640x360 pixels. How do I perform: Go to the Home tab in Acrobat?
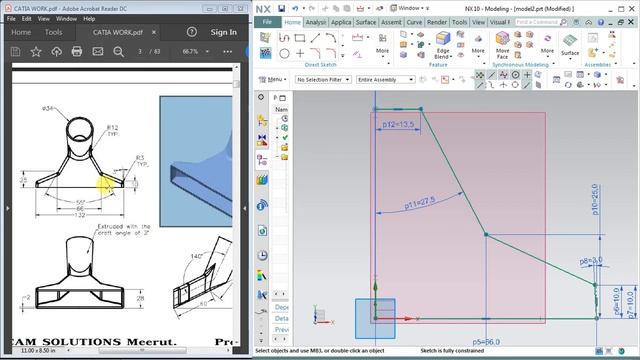coord(21,32)
